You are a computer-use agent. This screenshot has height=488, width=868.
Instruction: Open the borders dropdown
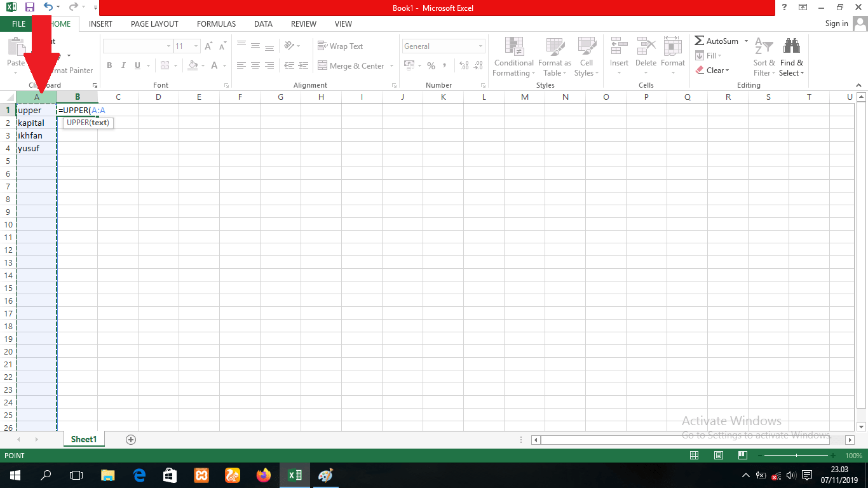tap(175, 65)
